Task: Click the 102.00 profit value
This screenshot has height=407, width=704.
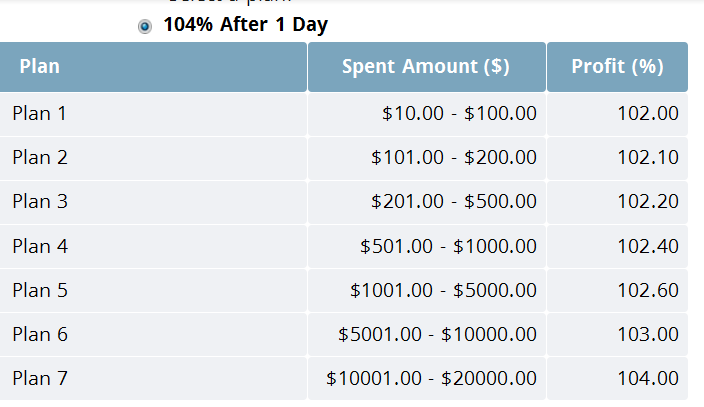Action: click(648, 113)
